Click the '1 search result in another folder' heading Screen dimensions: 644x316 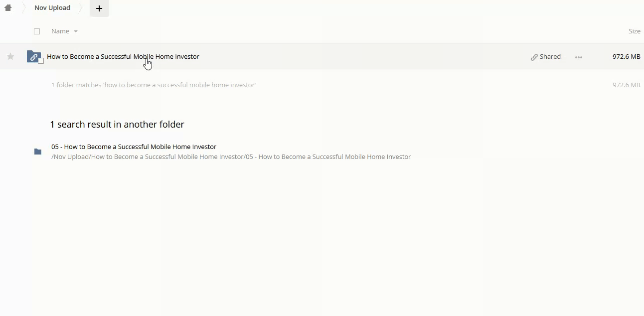[117, 125]
